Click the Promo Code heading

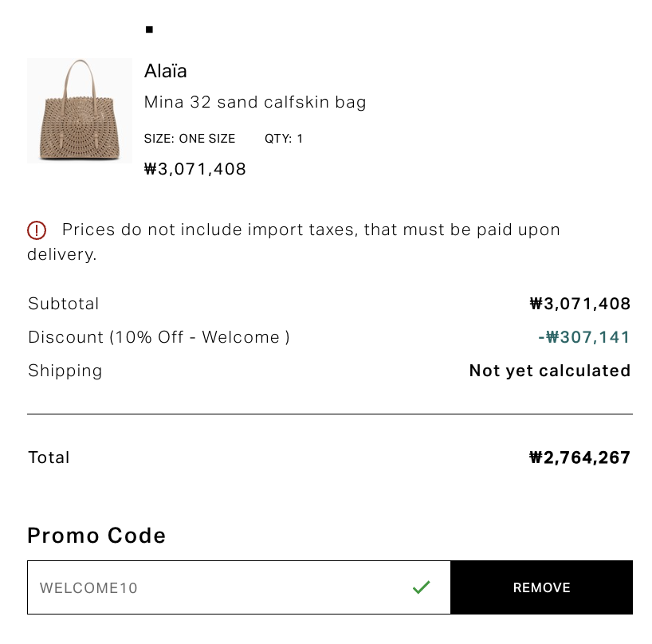96,536
